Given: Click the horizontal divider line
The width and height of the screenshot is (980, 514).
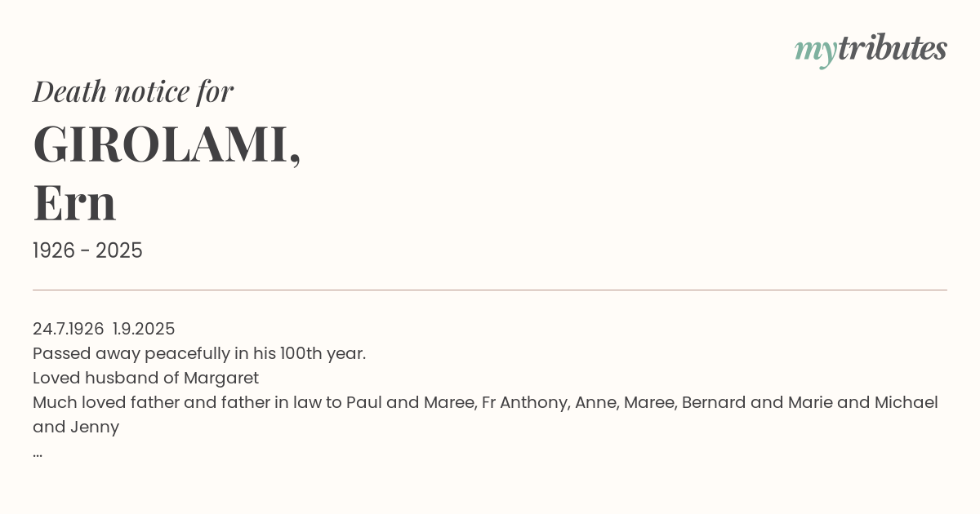Looking at the screenshot, I should pos(490,290).
